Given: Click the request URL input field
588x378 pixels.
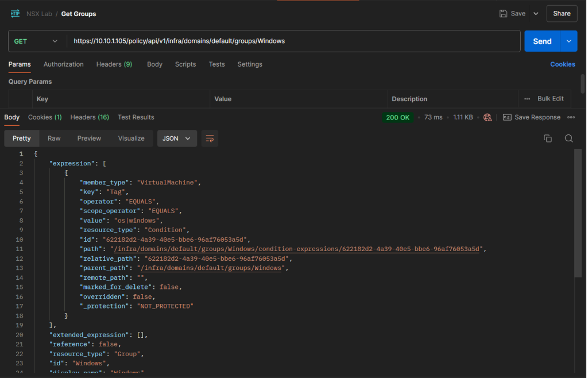Looking at the screenshot, I should click(x=293, y=41).
